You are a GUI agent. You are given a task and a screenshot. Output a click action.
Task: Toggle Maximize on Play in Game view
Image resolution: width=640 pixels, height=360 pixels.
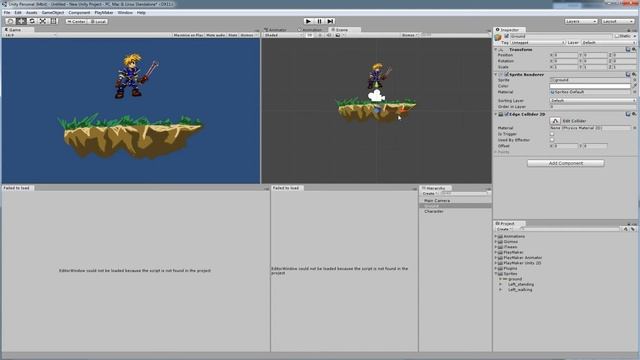click(188, 36)
